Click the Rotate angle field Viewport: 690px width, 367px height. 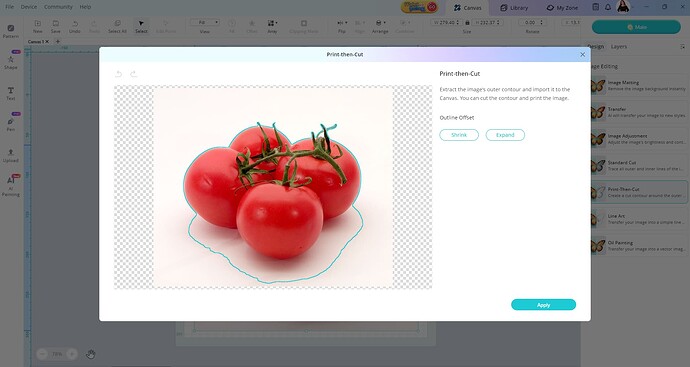tap(532, 22)
